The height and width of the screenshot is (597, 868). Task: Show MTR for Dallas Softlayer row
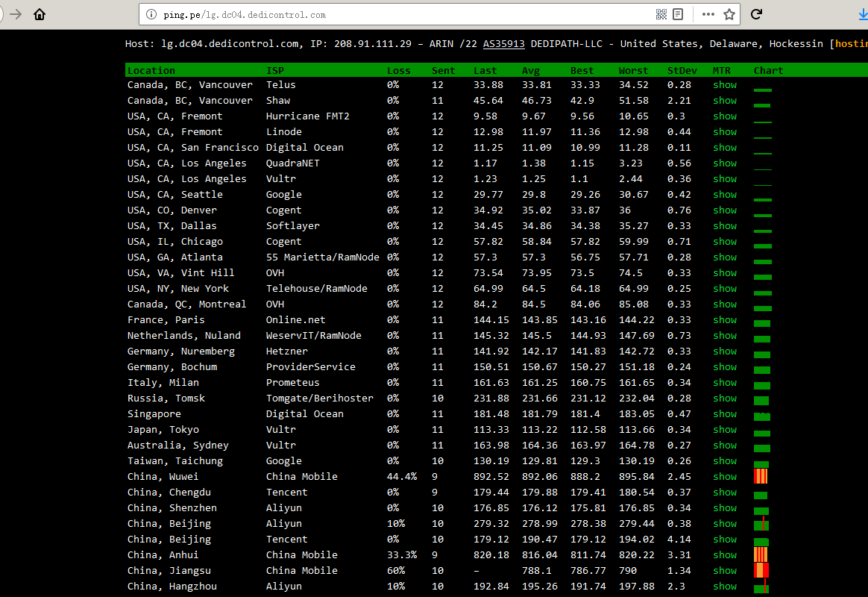coord(725,226)
